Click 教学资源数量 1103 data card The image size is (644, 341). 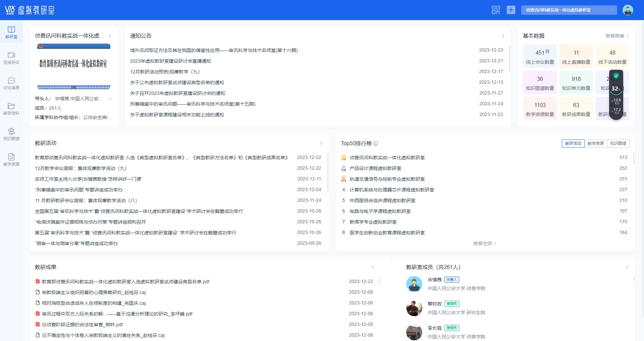540,109
